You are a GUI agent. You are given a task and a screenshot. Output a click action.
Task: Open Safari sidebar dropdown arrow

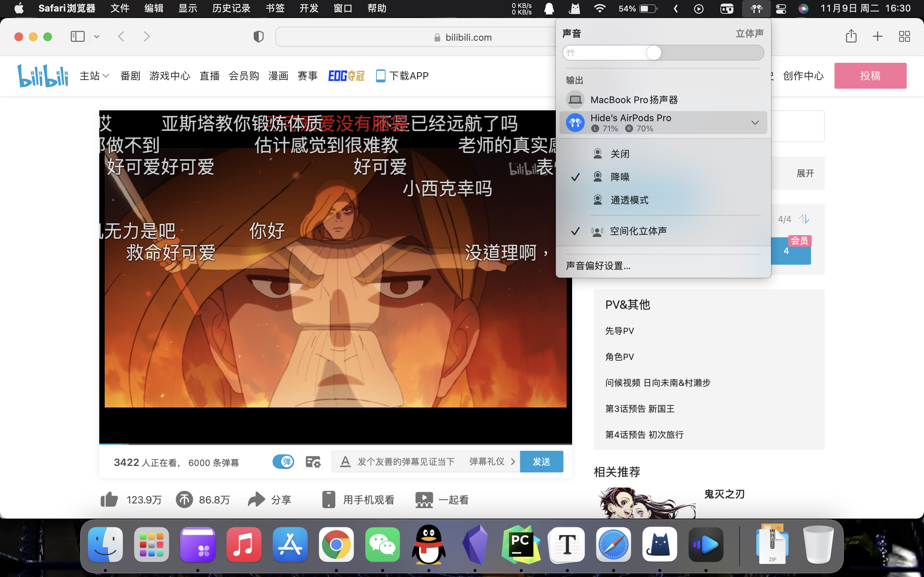(97, 37)
